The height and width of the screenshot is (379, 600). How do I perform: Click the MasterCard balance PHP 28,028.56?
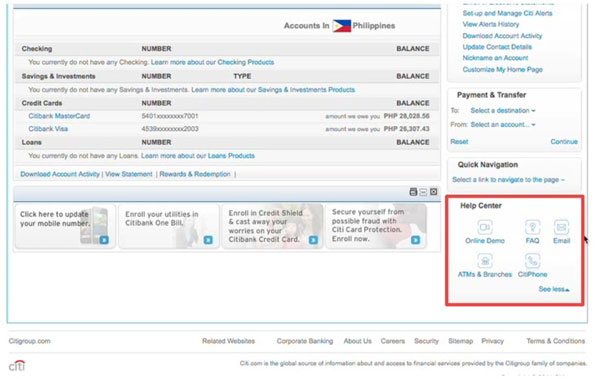tap(406, 116)
